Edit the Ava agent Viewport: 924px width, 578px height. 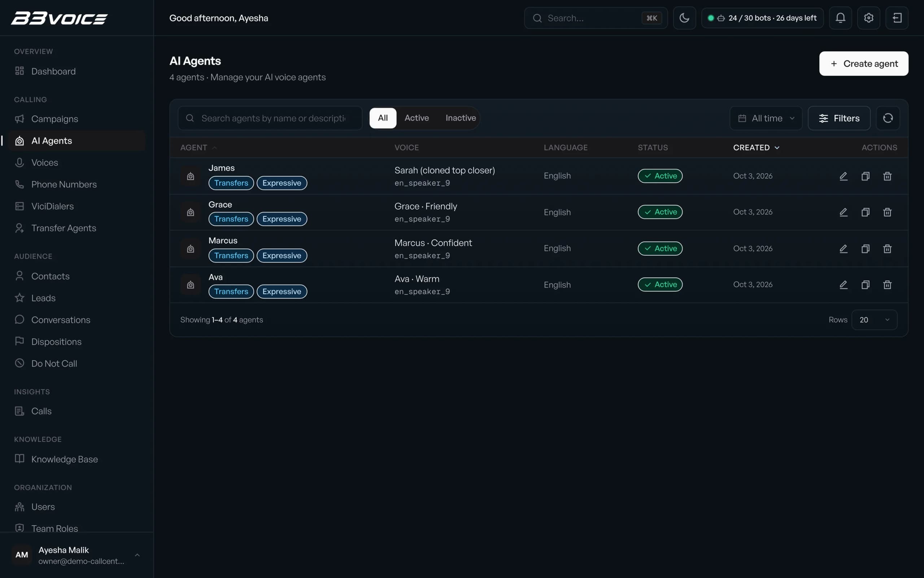tap(844, 284)
